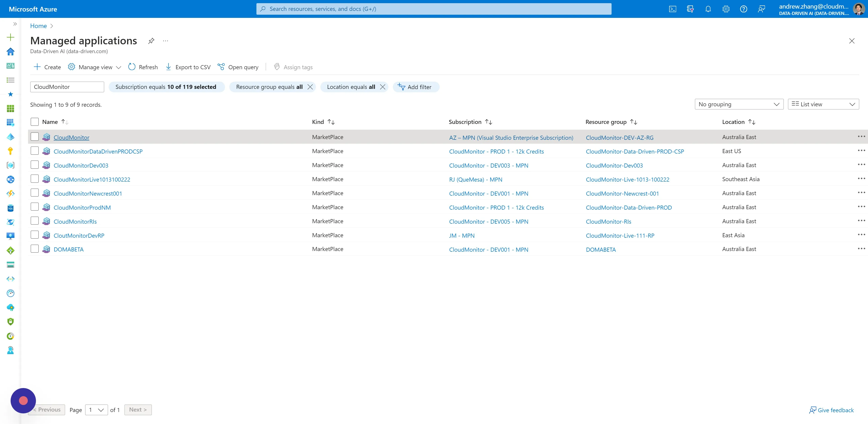
Task: Check the CloudMonitorNewcrest001 row checkbox
Action: (35, 193)
